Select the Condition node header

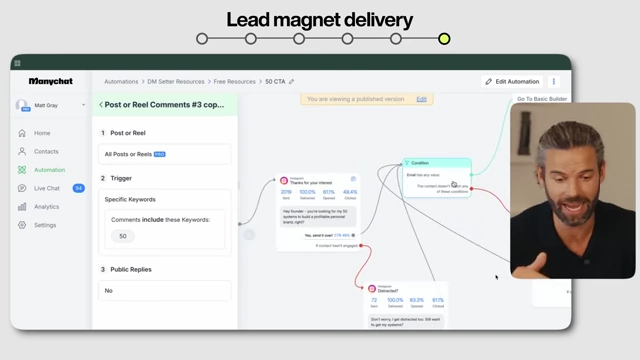tap(437, 163)
